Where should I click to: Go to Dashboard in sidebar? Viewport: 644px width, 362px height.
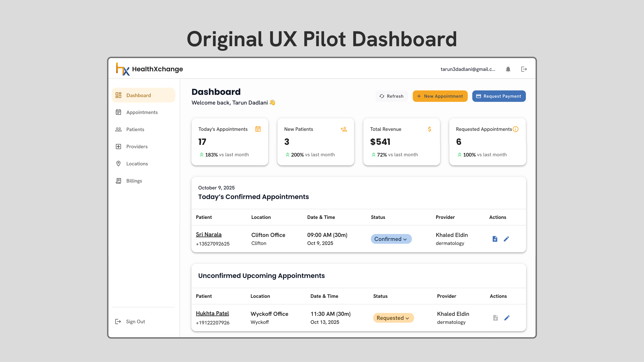(x=143, y=95)
